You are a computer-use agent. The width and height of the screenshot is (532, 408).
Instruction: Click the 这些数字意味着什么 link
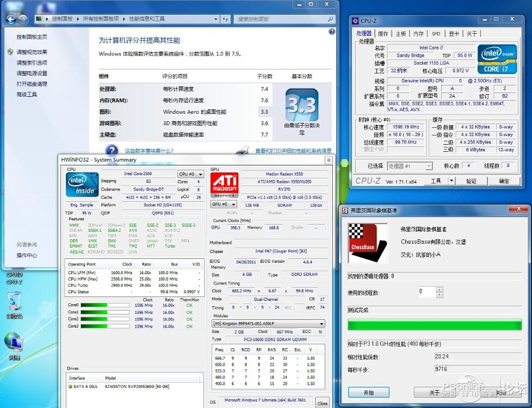(x=149, y=151)
